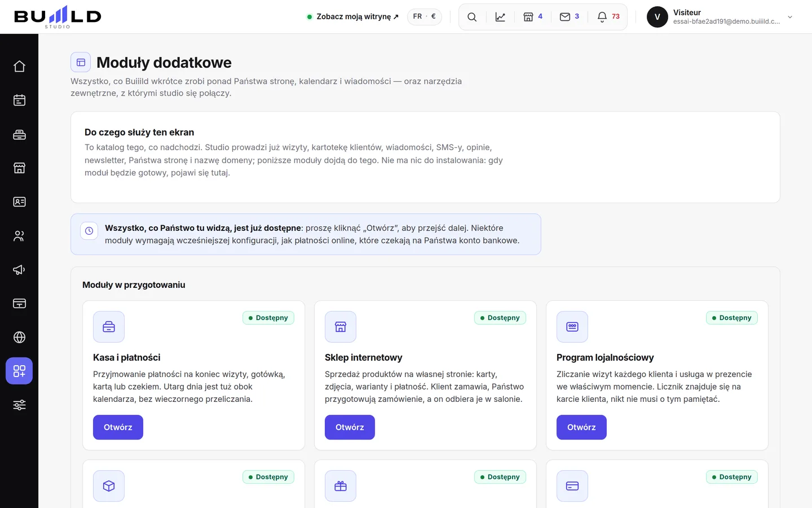Click the bold text Wszystko, co Państwo tu widzą
Screen dimensions: 812x508
tap(203, 228)
